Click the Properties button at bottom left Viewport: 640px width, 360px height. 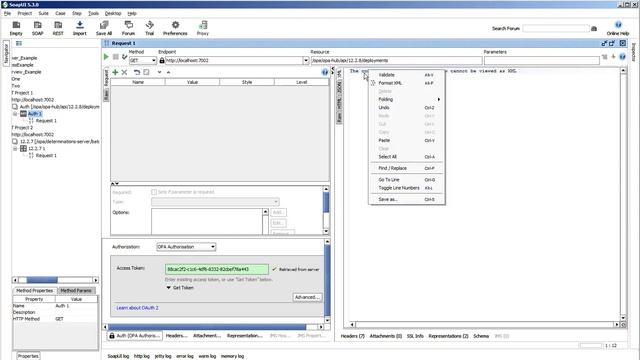28,356
